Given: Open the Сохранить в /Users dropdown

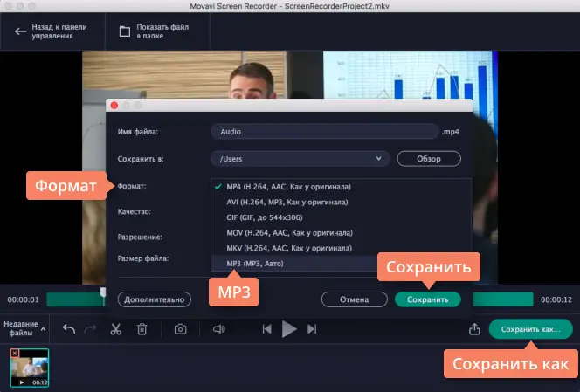Looking at the screenshot, I should (x=300, y=159).
